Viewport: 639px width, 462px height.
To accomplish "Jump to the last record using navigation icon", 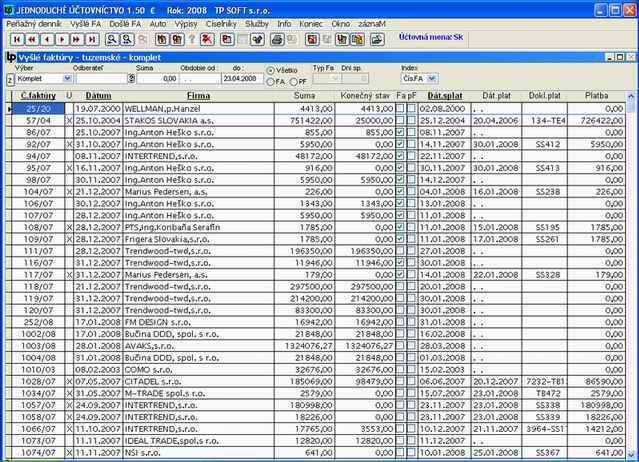I will [92, 40].
